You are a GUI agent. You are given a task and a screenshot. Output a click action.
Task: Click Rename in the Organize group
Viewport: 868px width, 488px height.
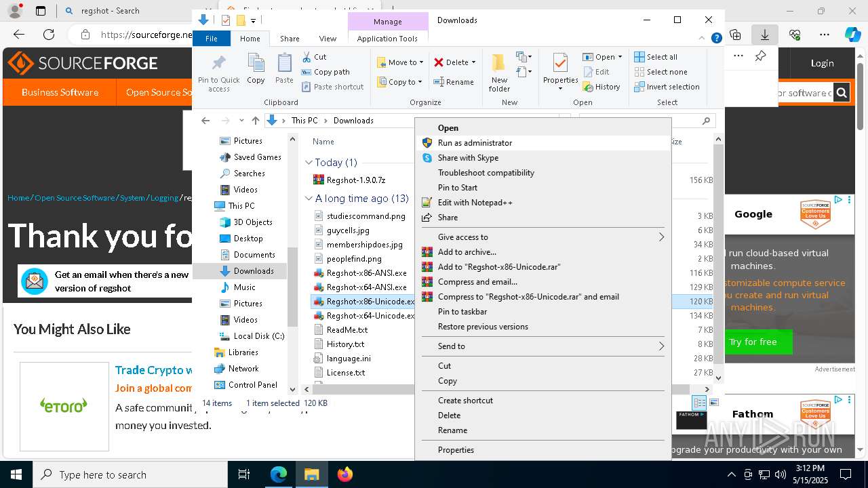[454, 82]
